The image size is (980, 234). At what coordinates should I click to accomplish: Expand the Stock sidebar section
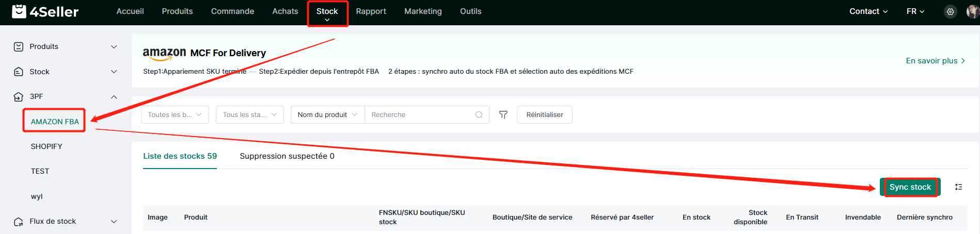[x=114, y=72]
